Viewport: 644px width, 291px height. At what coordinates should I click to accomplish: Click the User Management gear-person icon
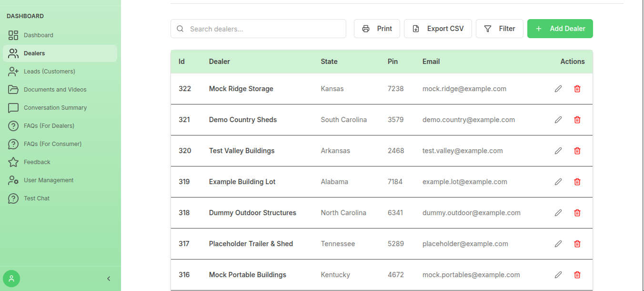[13, 180]
